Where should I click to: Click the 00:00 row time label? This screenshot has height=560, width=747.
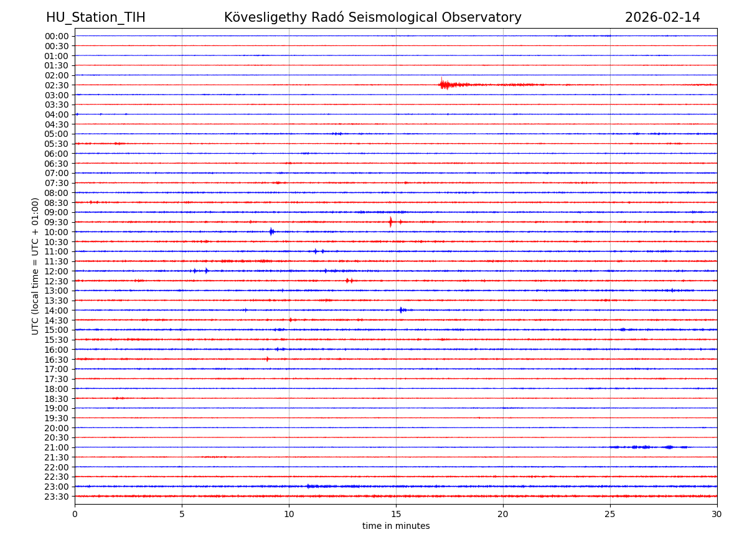click(57, 36)
